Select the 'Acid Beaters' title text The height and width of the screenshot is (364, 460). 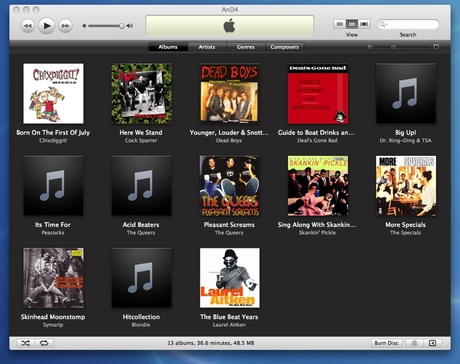tap(141, 225)
